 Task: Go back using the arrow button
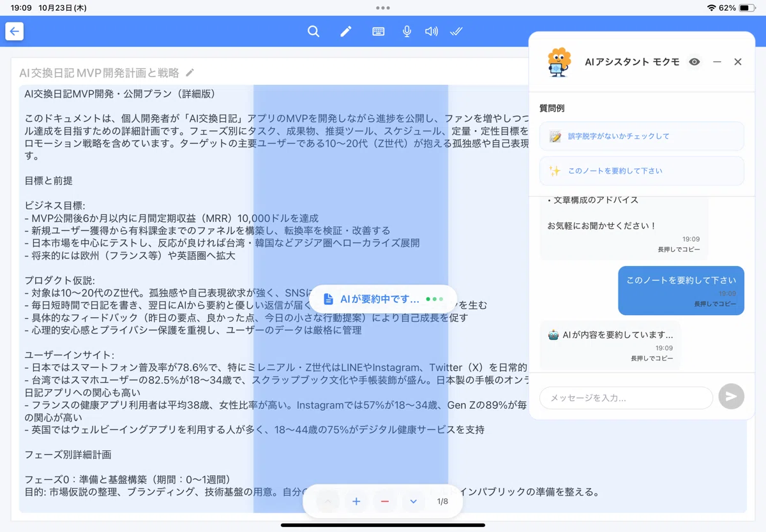[15, 31]
